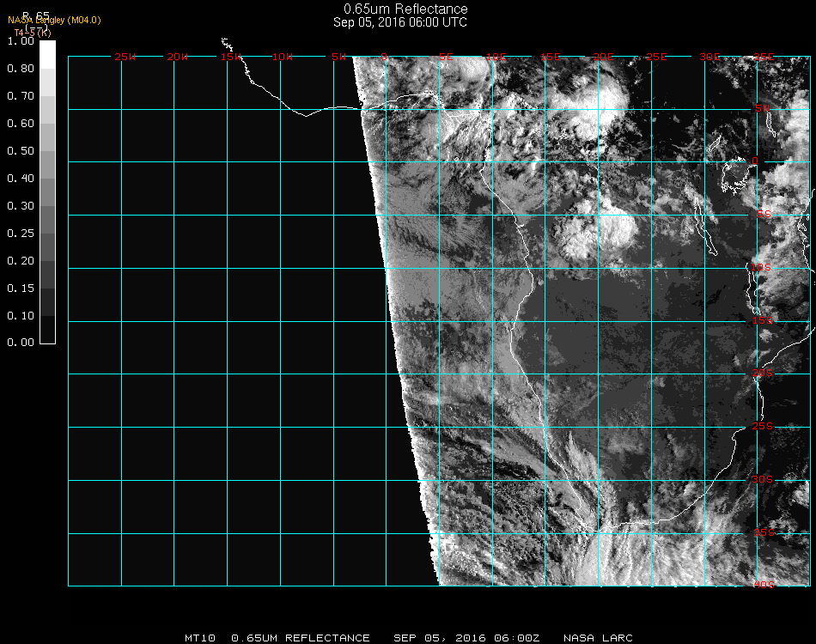
Task: Click the 15E longitude label
Action: pyautogui.click(x=551, y=57)
